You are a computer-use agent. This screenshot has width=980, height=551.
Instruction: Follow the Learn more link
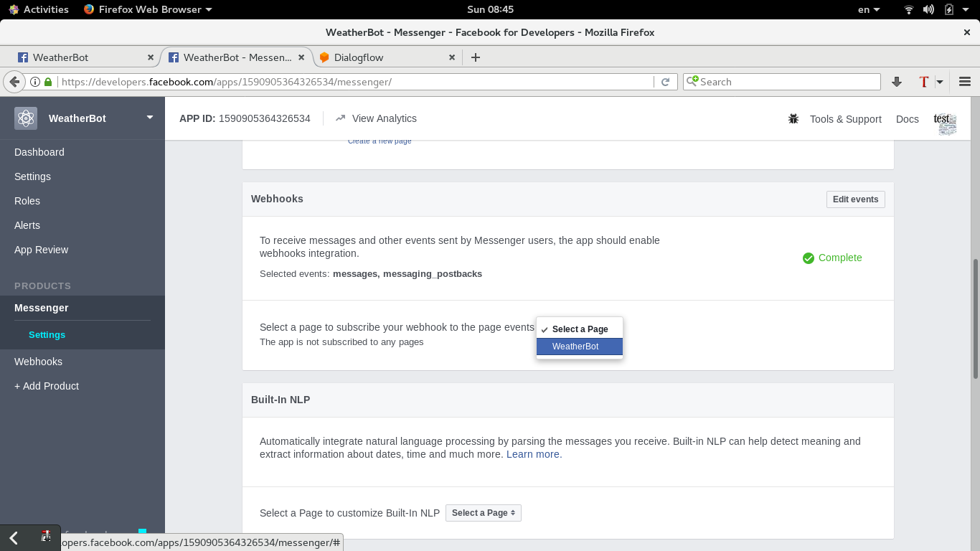click(x=533, y=454)
